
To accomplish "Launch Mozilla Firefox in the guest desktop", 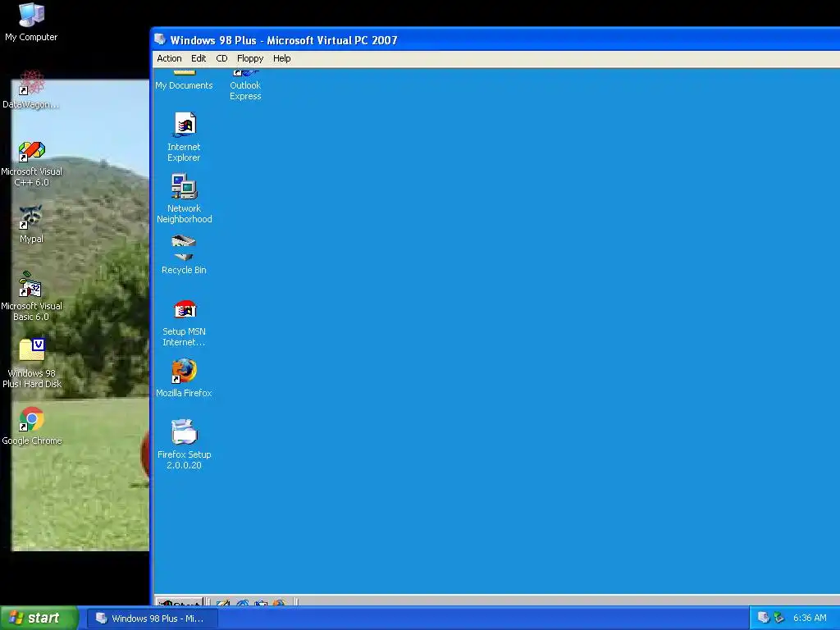I will (184, 378).
